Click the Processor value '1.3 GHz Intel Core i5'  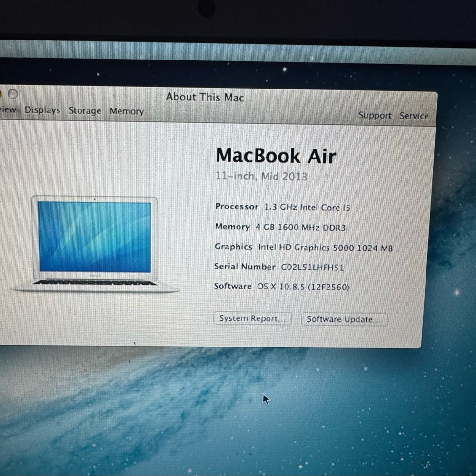click(307, 208)
